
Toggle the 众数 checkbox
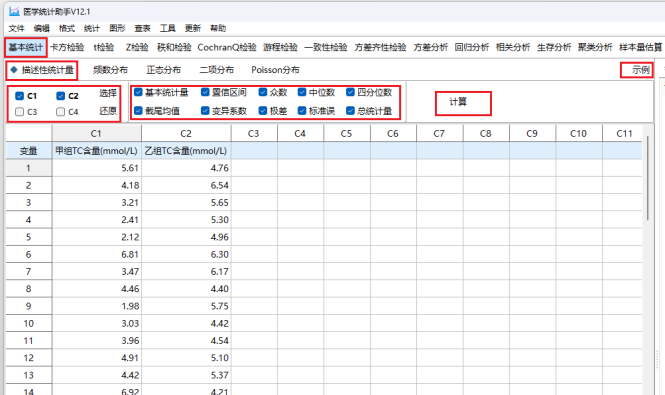(263, 92)
